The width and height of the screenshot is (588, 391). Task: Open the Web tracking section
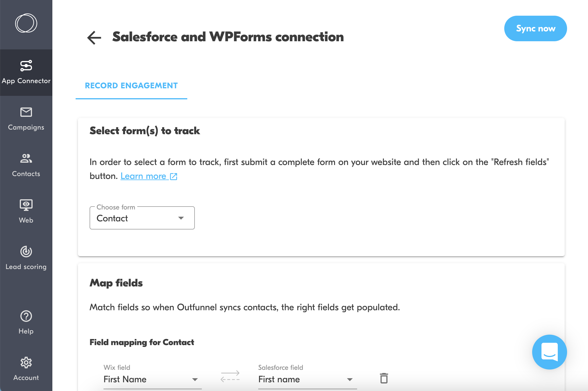click(26, 211)
